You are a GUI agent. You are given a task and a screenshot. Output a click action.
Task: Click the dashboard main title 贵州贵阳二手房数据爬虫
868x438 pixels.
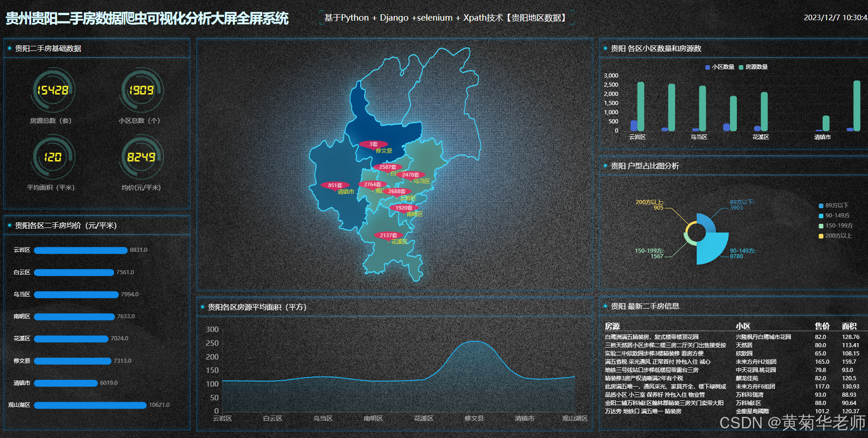coord(147,18)
